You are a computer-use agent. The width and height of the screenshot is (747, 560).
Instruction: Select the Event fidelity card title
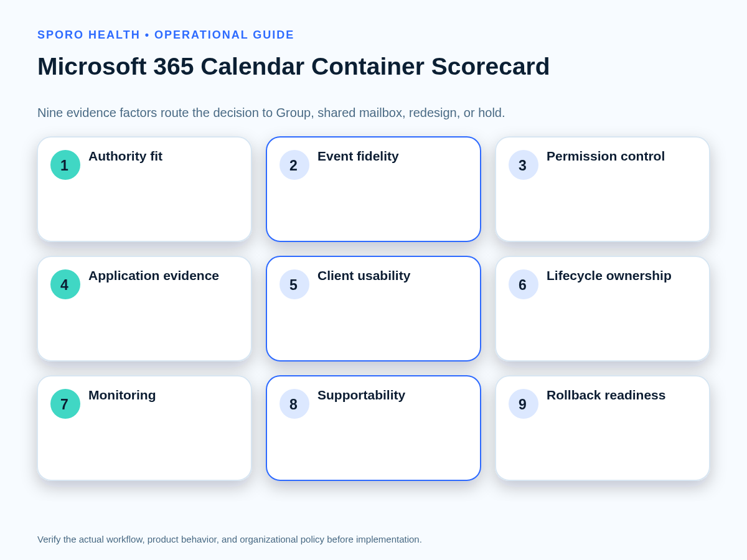pyautogui.click(x=358, y=156)
